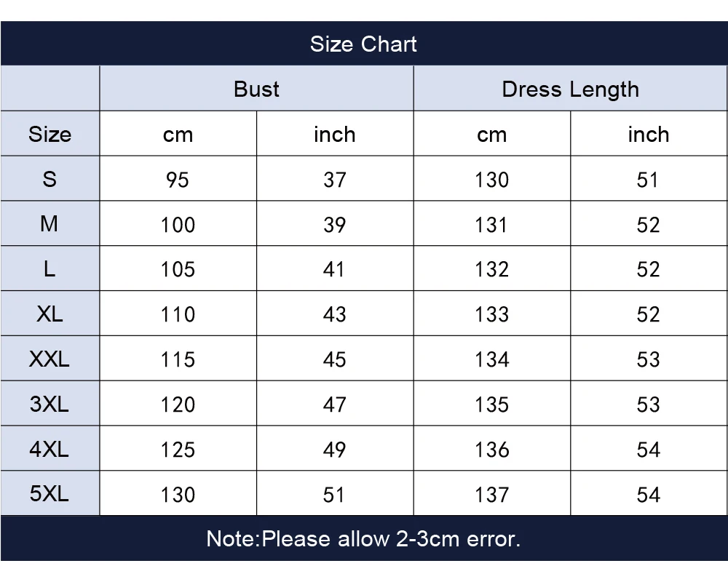Select the XXL size row label
This screenshot has height=582, width=728.
coord(50,359)
